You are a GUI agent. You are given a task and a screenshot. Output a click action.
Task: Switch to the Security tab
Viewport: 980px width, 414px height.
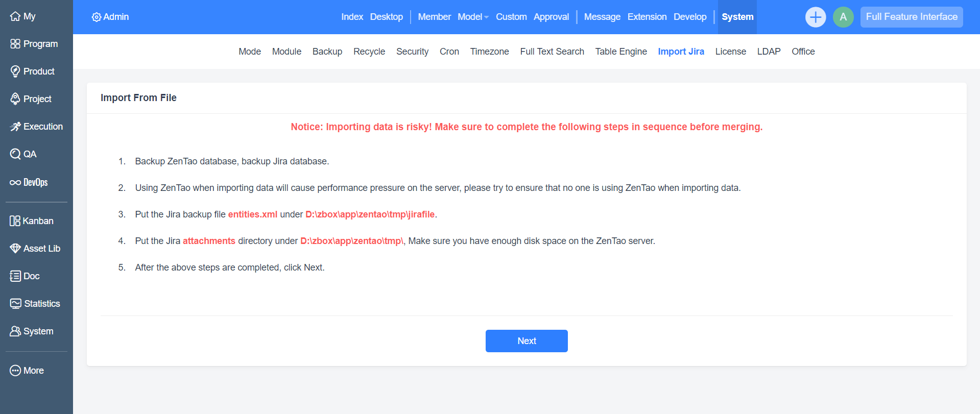413,52
